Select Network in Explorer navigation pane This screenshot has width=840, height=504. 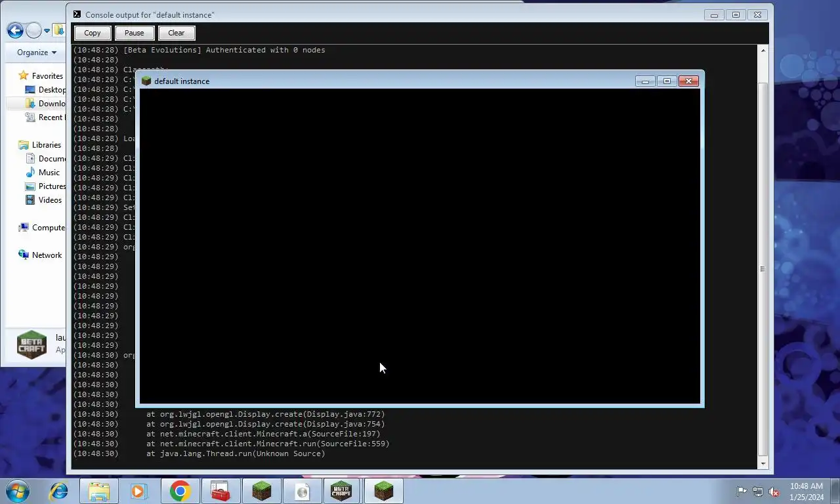coord(47,255)
